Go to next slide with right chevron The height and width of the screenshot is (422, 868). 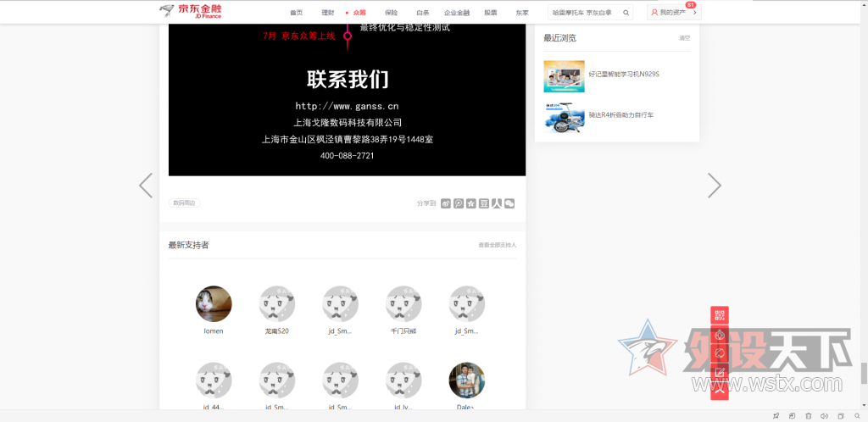tap(715, 186)
